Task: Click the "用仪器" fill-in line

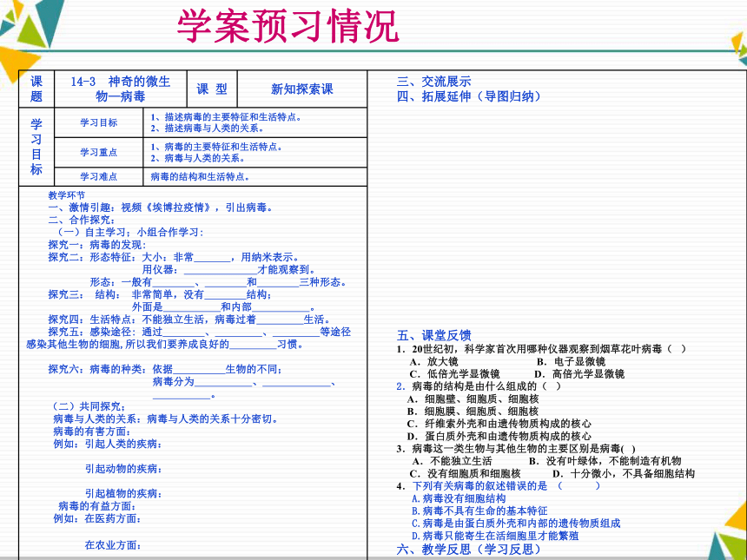Action: (x=228, y=269)
